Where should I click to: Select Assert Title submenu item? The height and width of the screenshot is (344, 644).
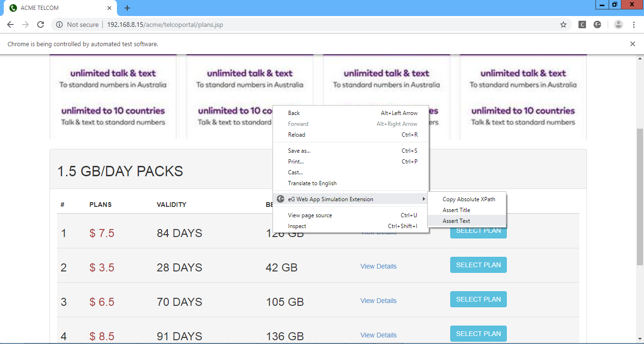(467, 210)
